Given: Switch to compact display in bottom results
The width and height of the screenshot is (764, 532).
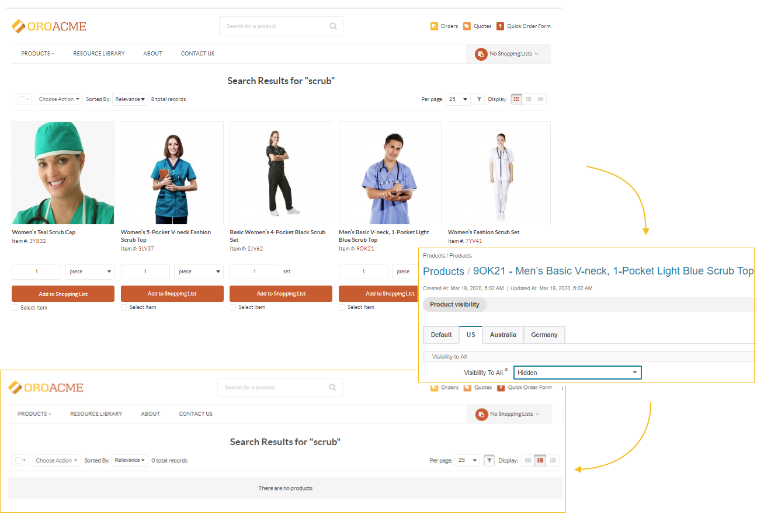Looking at the screenshot, I should click(553, 460).
